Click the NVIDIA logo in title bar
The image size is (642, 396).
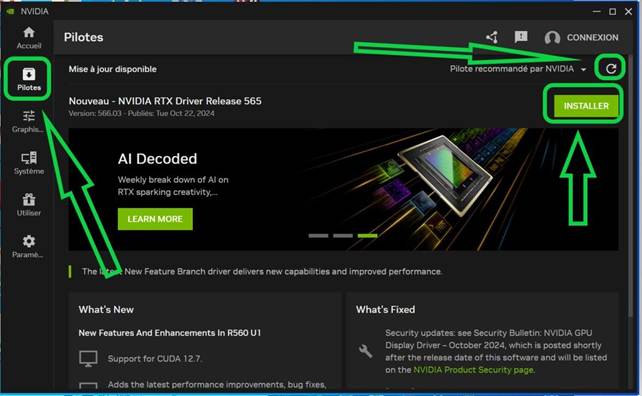pos(11,11)
